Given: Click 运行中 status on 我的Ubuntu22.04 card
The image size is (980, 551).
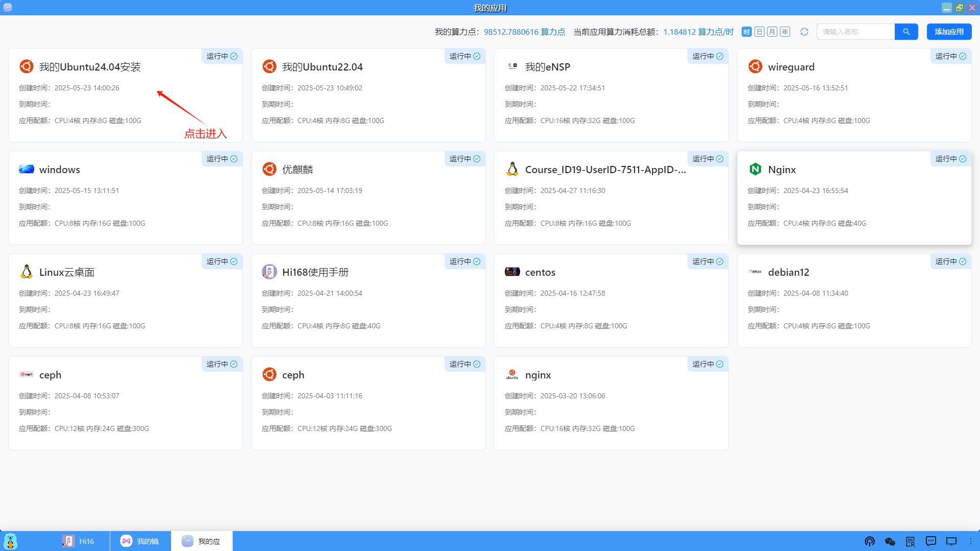Looking at the screenshot, I should tap(465, 56).
